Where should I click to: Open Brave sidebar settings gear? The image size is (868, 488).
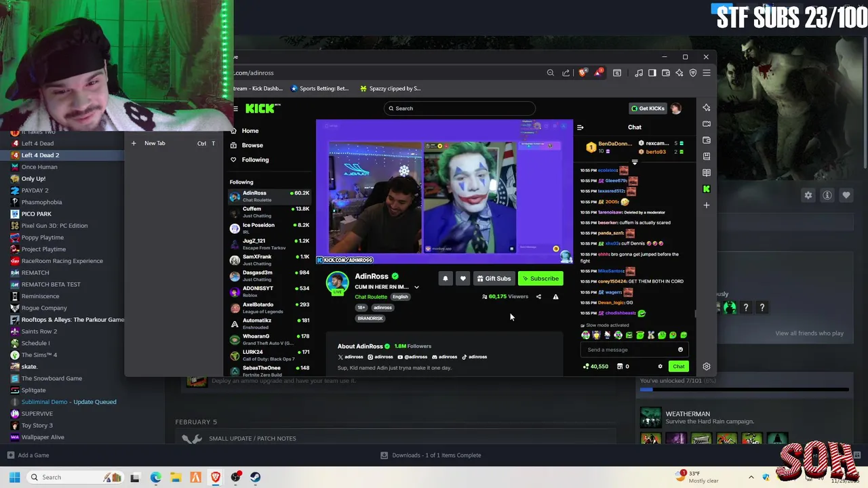[706, 367]
